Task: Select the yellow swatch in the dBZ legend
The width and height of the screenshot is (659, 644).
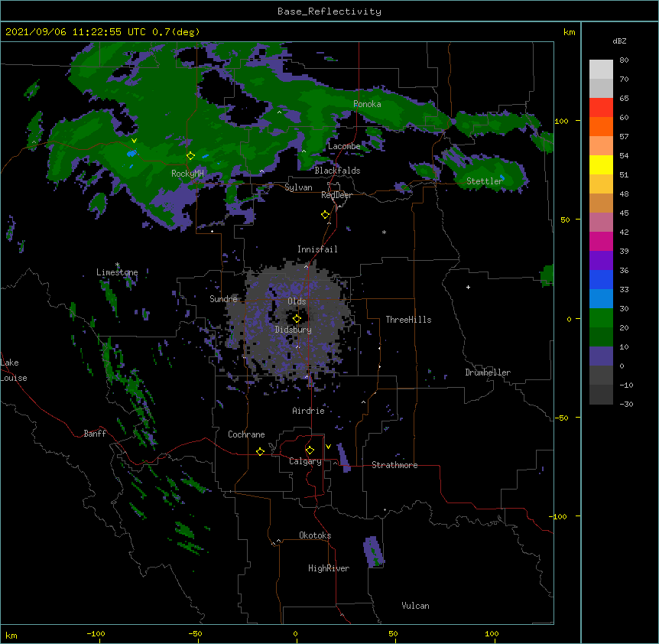Action: [601, 164]
